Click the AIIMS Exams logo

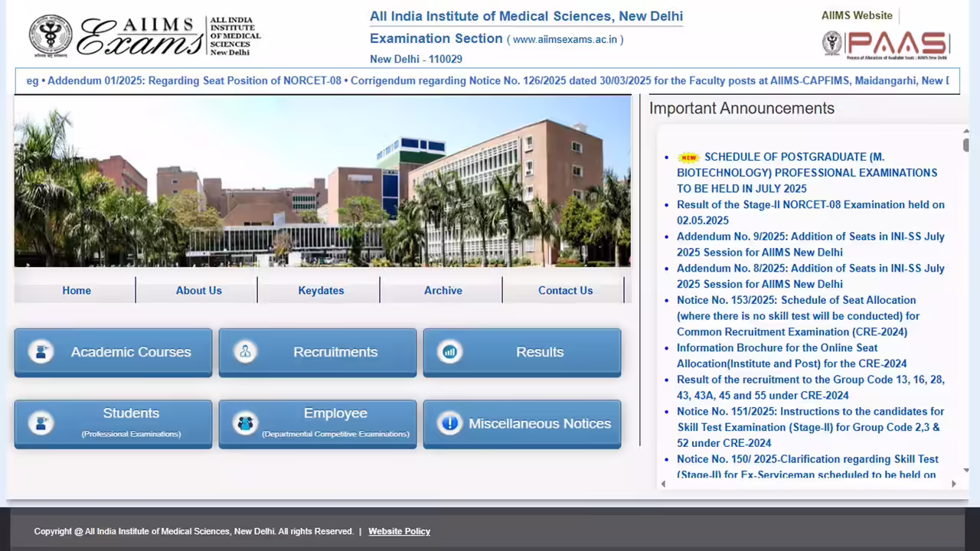(145, 36)
